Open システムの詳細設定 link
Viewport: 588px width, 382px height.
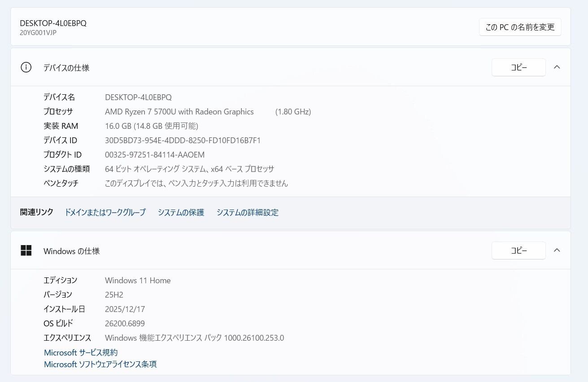pyautogui.click(x=248, y=212)
